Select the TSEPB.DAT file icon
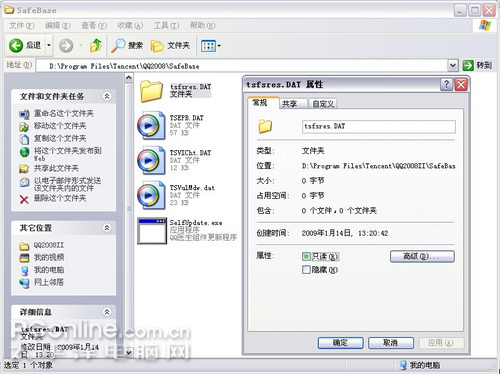The height and width of the screenshot is (374, 500). [x=151, y=126]
